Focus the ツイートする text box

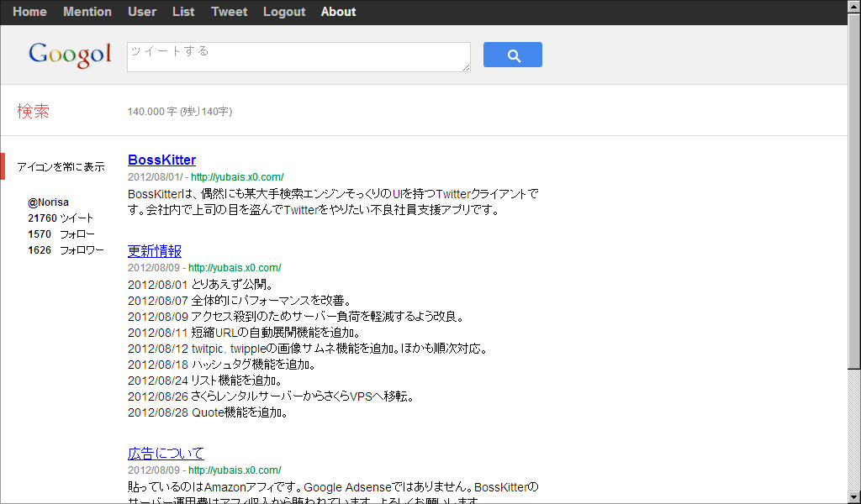coord(298,57)
